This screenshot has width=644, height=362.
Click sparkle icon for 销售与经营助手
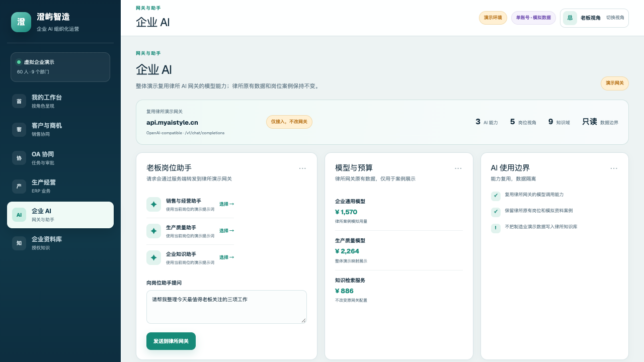pos(153,204)
